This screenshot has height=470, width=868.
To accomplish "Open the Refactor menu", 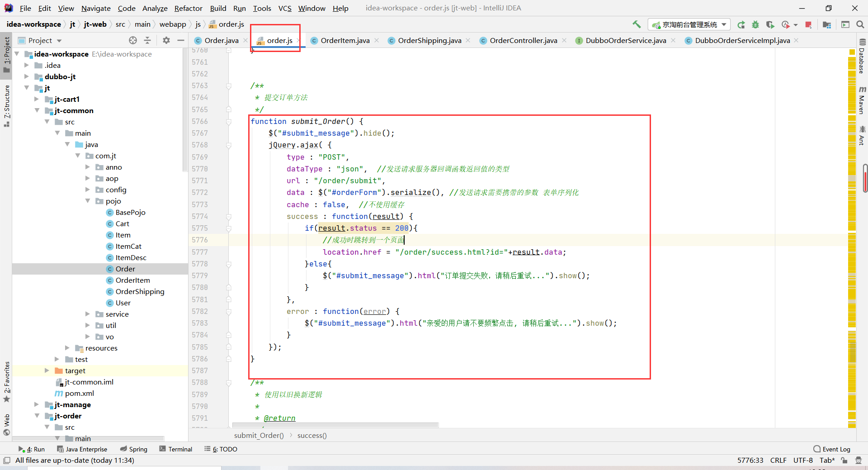I will (x=188, y=8).
